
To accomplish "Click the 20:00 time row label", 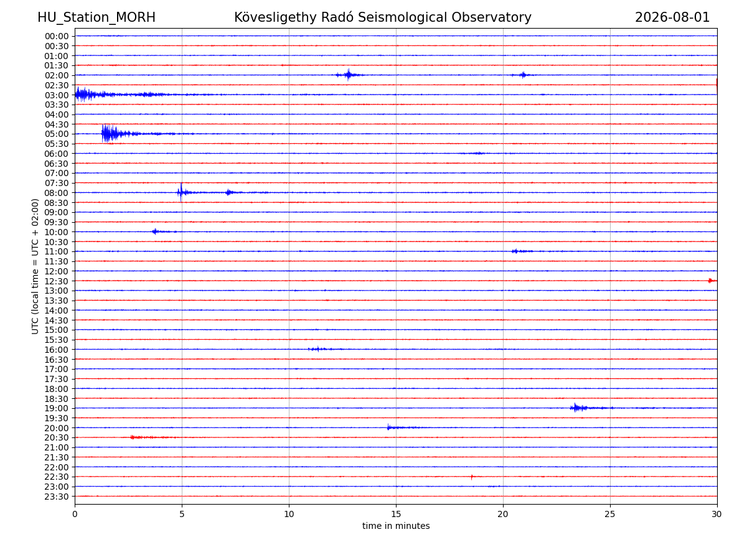I will point(57,428).
